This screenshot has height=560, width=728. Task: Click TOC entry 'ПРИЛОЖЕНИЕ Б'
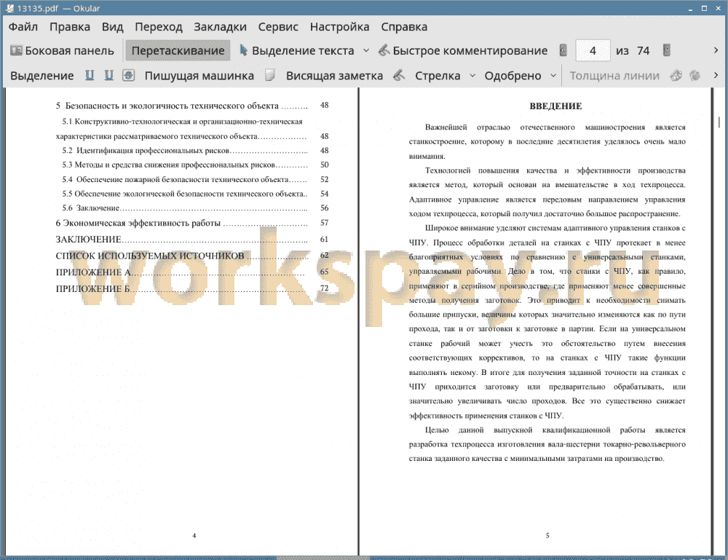pos(192,288)
